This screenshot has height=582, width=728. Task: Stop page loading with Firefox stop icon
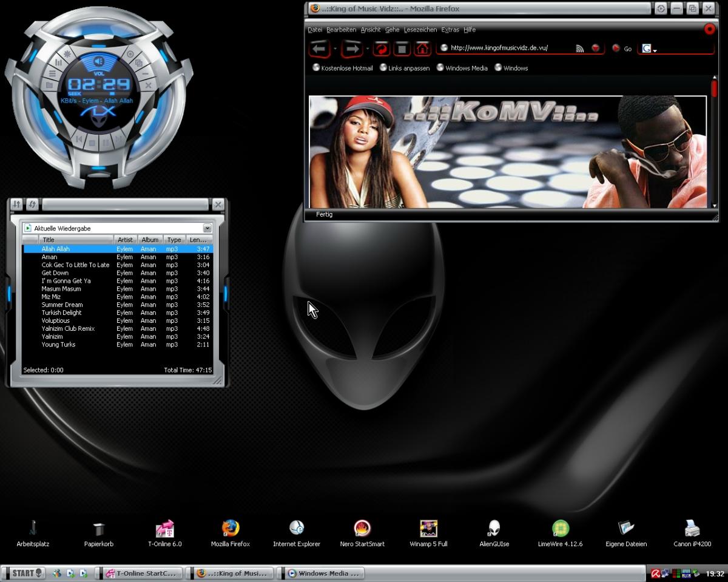point(402,49)
